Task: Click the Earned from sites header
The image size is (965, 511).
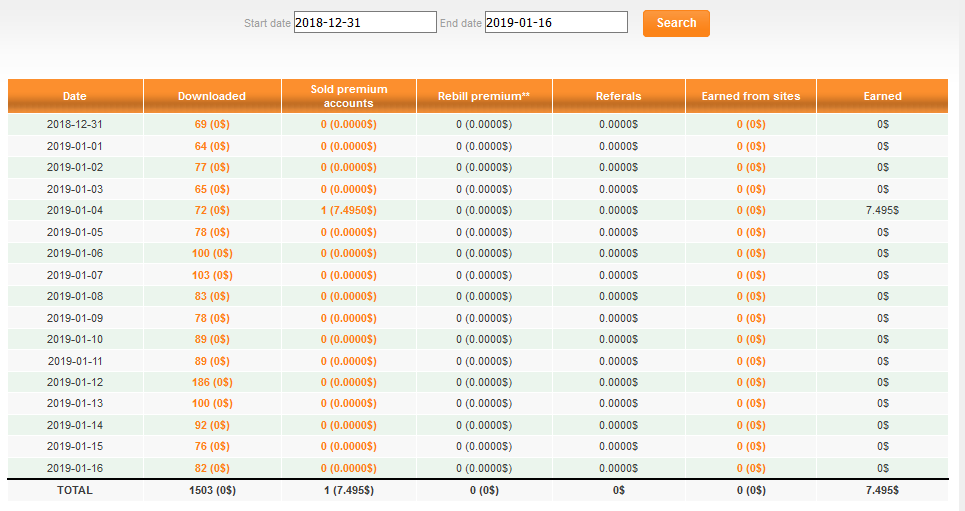Action: coord(751,96)
